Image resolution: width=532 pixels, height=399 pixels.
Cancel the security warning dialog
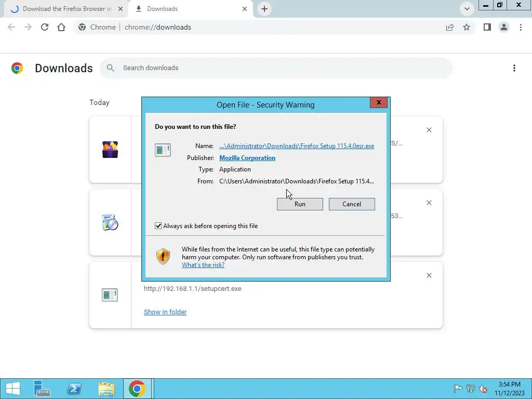point(352,204)
